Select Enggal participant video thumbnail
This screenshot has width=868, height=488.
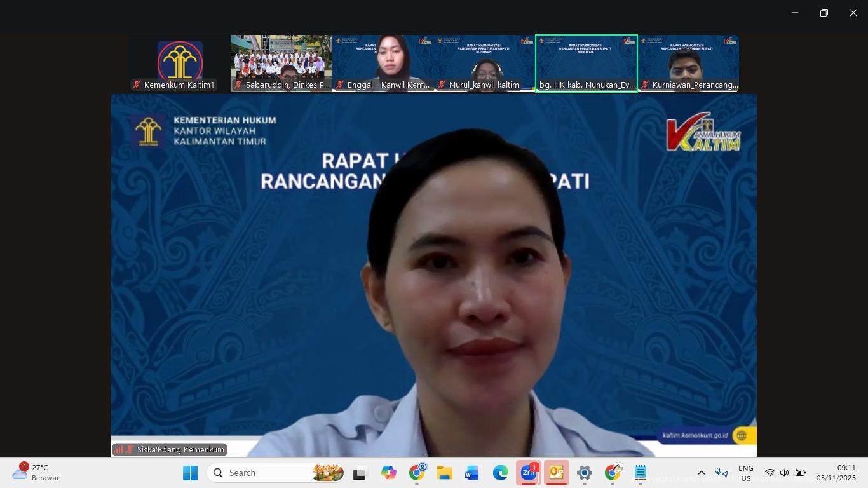tap(383, 63)
